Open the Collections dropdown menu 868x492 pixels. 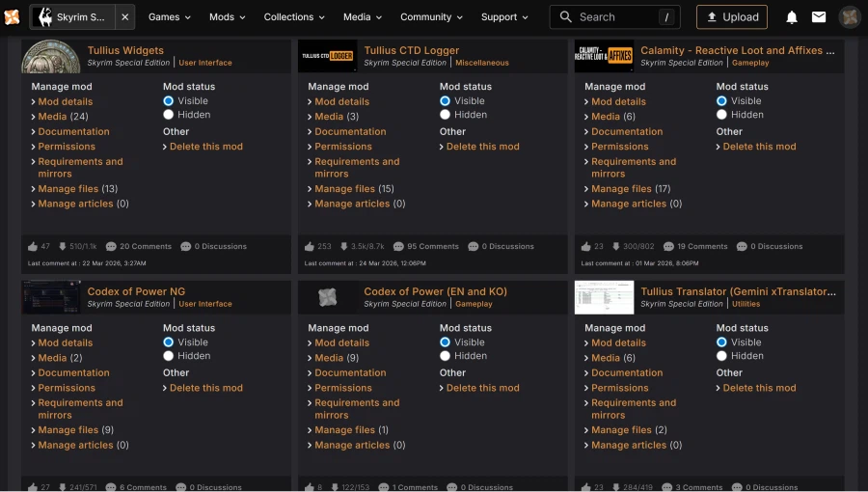pyautogui.click(x=294, y=16)
